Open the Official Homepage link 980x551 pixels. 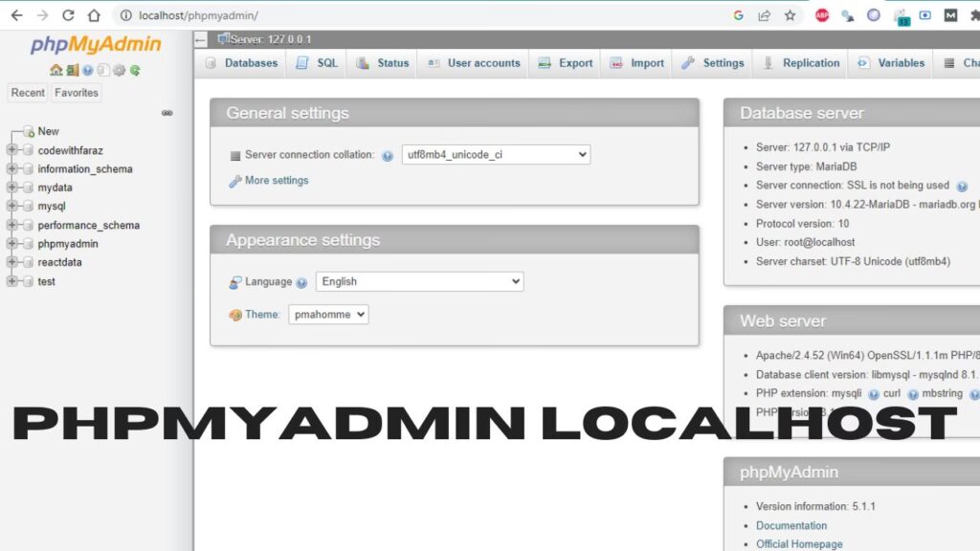click(x=799, y=544)
